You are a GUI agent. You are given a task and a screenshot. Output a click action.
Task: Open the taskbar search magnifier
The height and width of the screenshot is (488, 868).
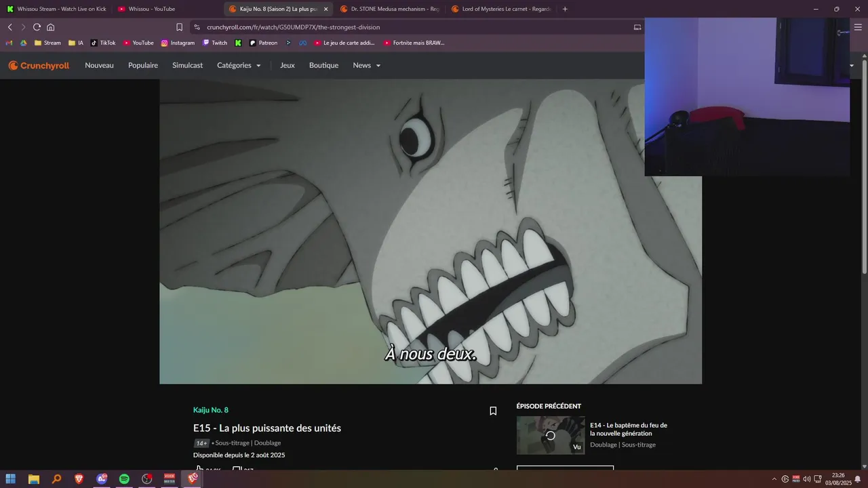(x=56, y=479)
